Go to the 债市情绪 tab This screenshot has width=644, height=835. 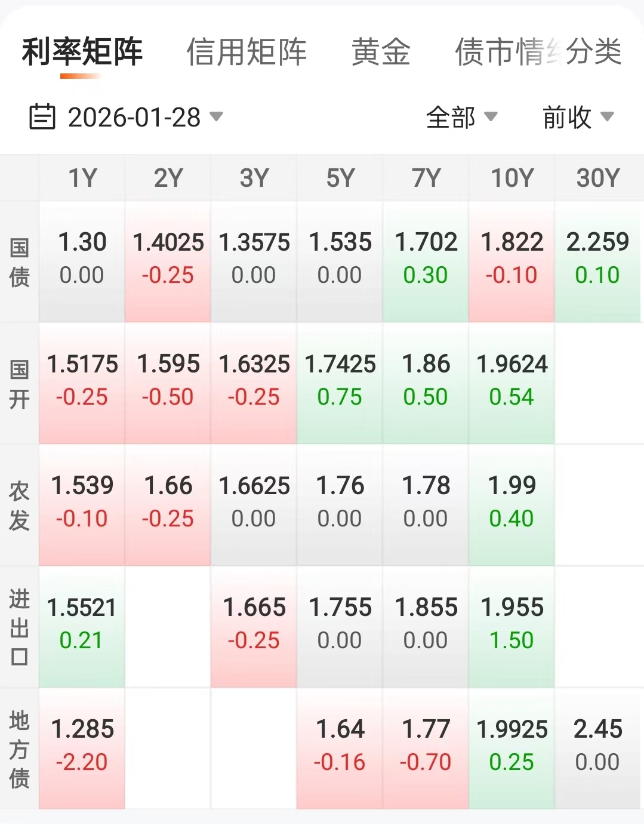point(501,52)
